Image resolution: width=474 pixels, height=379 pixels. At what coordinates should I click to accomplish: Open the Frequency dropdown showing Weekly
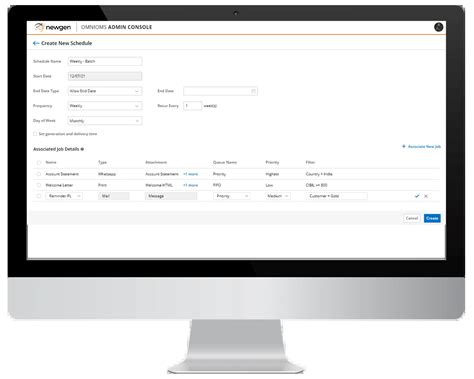tap(105, 106)
